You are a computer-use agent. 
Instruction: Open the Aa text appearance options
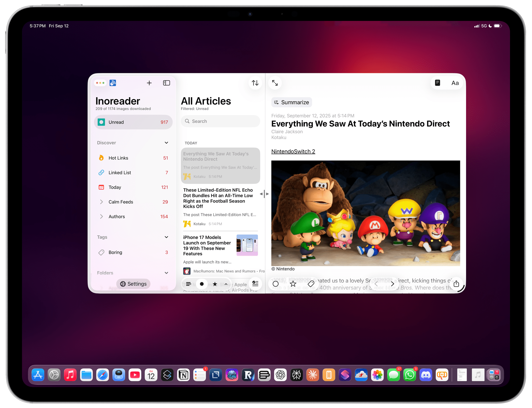coord(455,83)
